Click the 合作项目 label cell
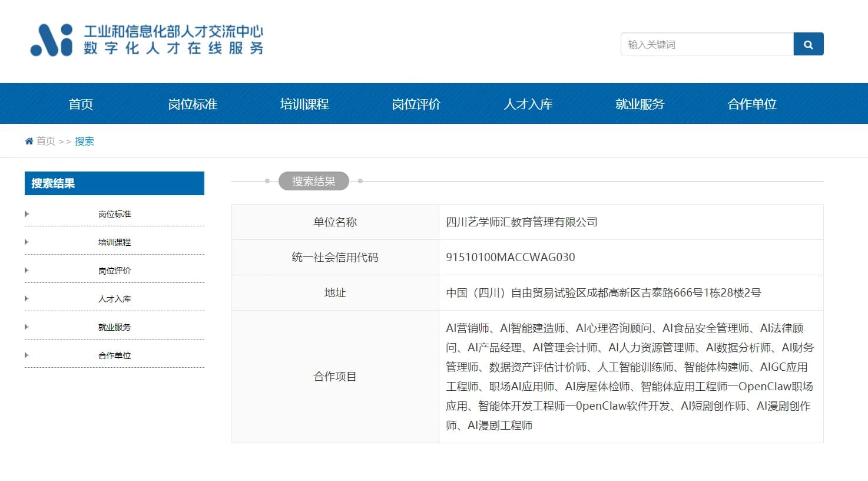Image resolution: width=868 pixels, height=481 pixels. pos(335,377)
